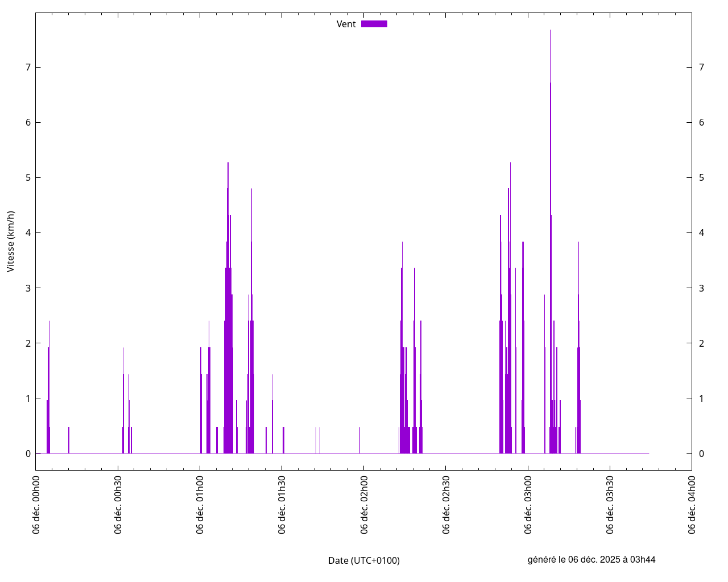Click the generated timestamp text 03h44
The height and width of the screenshot is (582, 728).
[x=643, y=559]
